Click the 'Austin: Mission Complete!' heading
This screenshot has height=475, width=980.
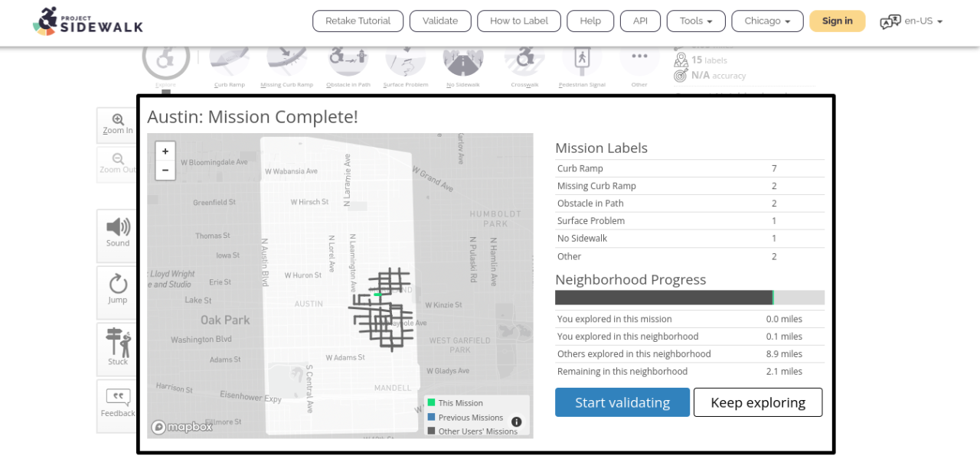coord(253,117)
